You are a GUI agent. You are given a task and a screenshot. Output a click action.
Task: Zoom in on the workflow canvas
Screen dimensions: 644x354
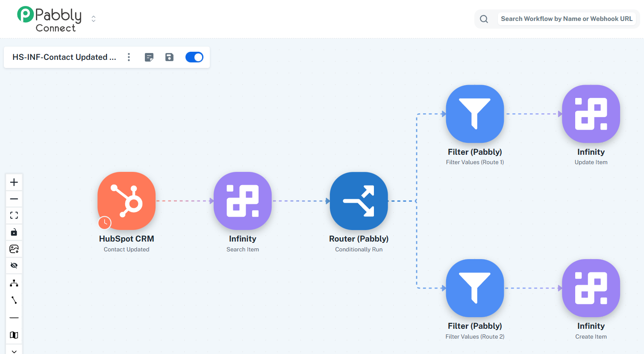[14, 183]
